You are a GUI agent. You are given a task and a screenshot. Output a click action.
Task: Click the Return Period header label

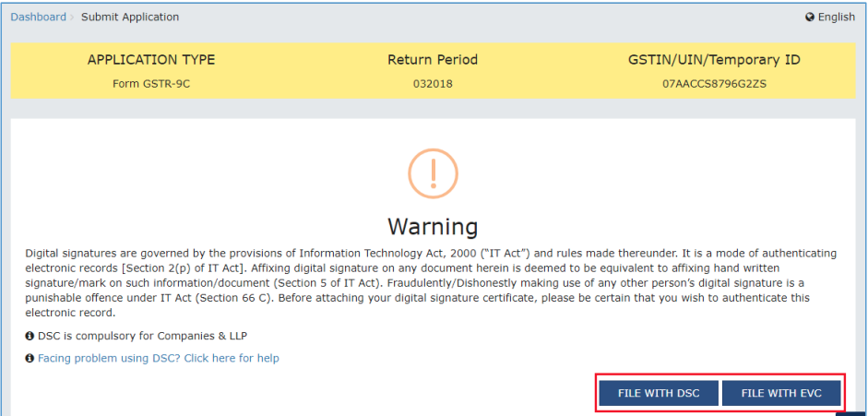(x=433, y=60)
